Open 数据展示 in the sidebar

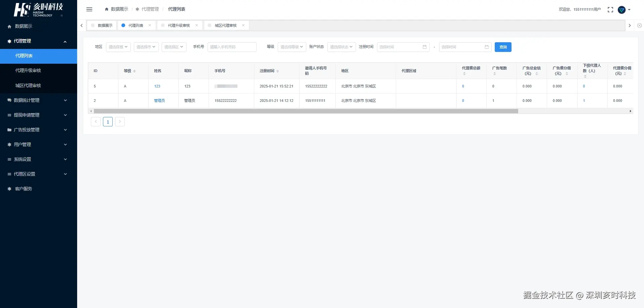39,26
